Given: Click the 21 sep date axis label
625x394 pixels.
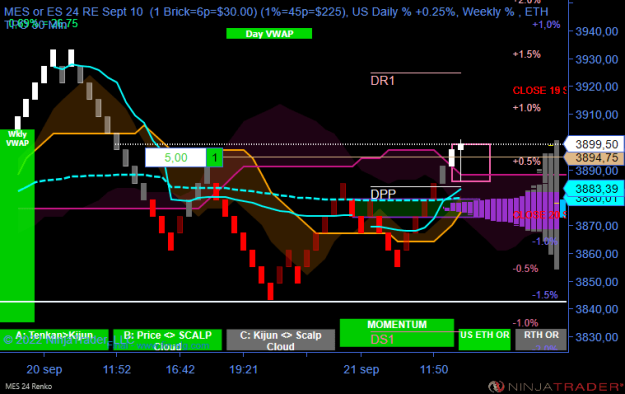Looking at the screenshot, I should pos(361,370).
